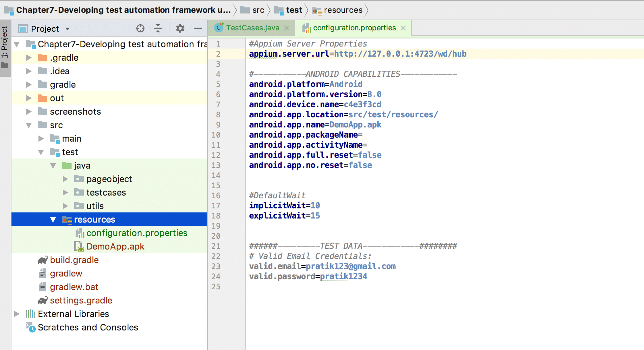Click the External Libraries icon
644x350 pixels.
pyautogui.click(x=30, y=314)
